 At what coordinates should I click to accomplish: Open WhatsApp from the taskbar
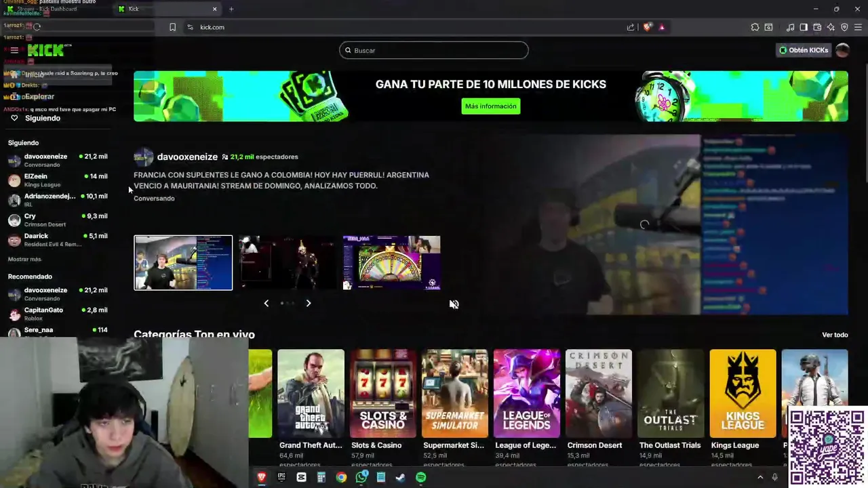(x=361, y=477)
